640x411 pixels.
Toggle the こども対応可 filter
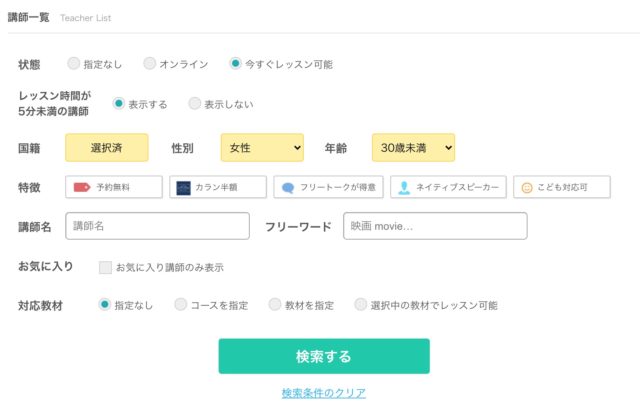click(562, 187)
